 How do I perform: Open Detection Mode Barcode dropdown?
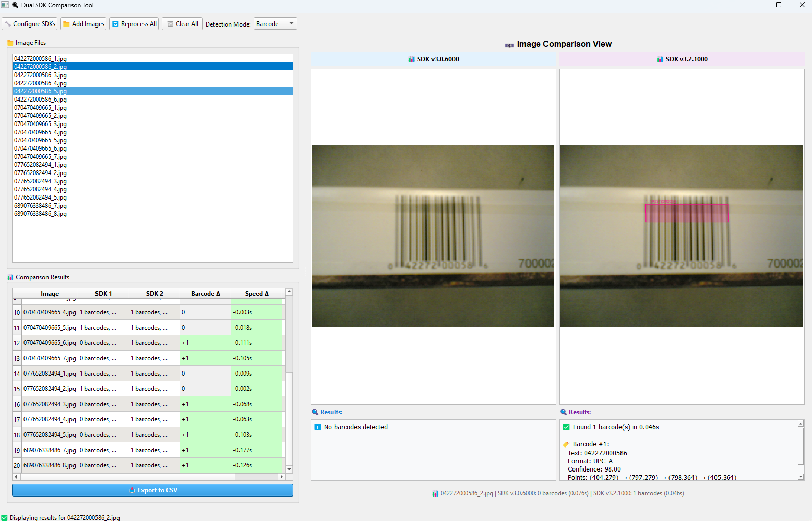point(275,24)
